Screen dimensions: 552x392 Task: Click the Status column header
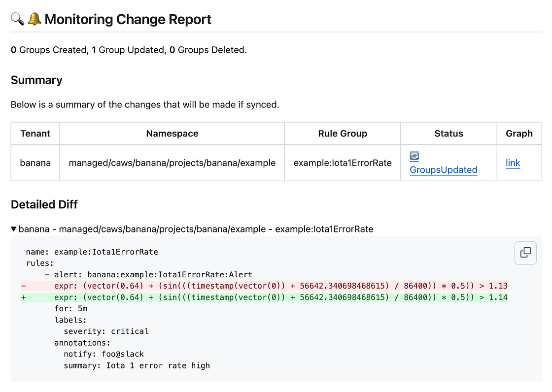[448, 133]
